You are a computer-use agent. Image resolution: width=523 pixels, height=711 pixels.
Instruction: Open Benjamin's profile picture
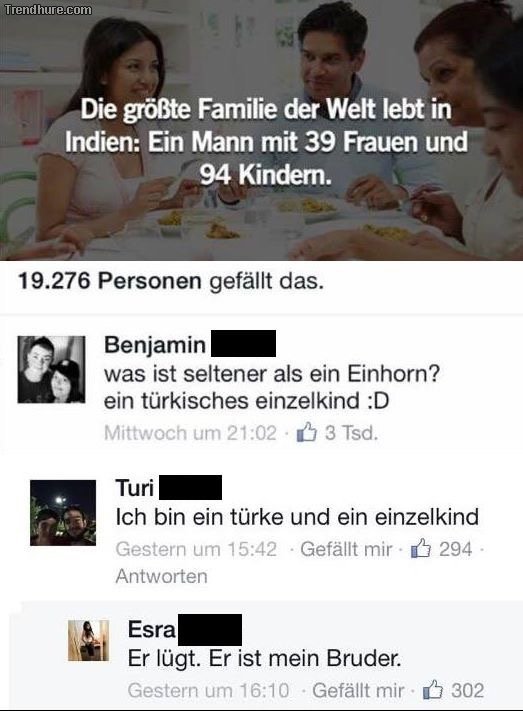pos(51,370)
